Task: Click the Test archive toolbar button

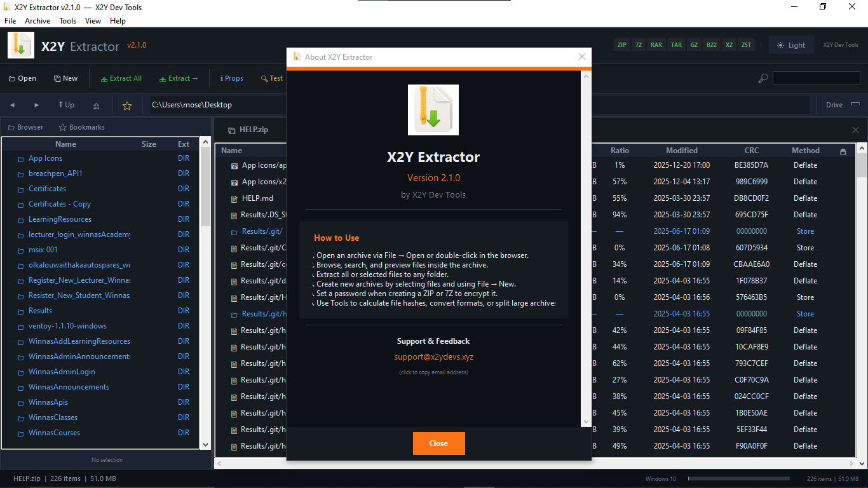Action: click(x=271, y=78)
